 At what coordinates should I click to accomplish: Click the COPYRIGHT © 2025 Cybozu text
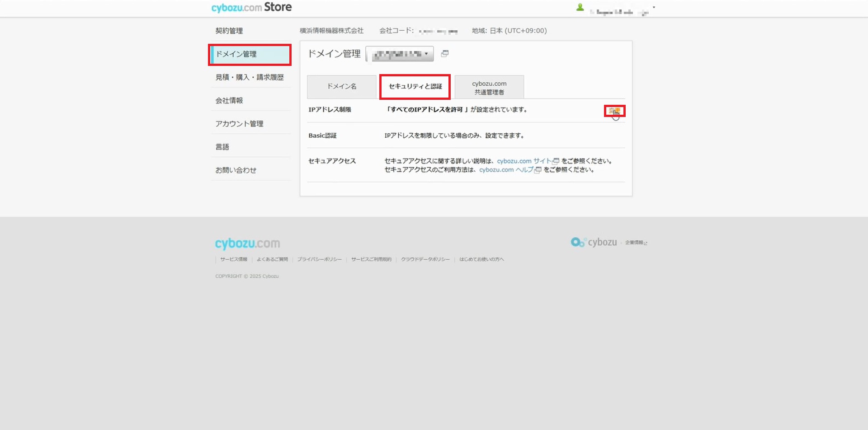coord(247,276)
